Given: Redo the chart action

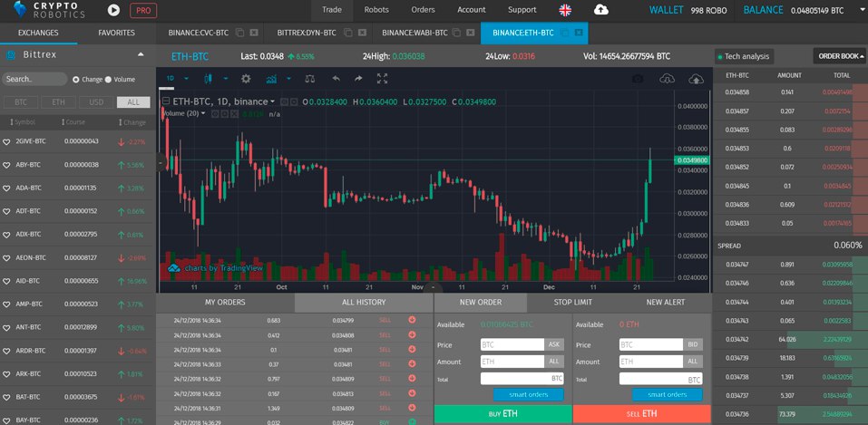Looking at the screenshot, I should [358, 79].
